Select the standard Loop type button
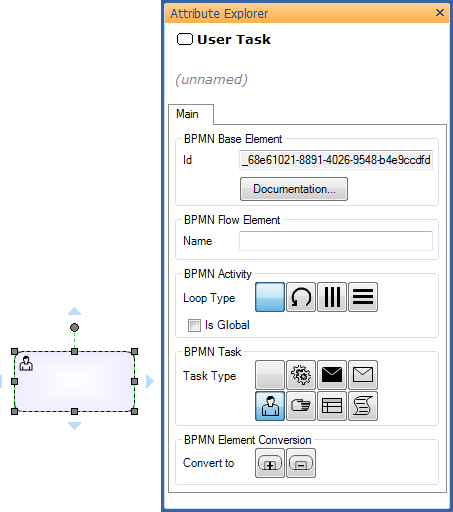This screenshot has height=512, width=453. point(301,297)
